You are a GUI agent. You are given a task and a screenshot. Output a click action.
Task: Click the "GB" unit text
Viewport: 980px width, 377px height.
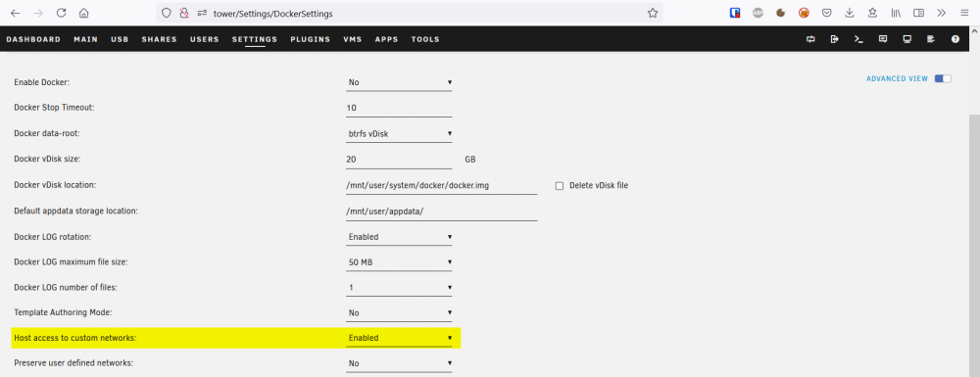click(470, 160)
